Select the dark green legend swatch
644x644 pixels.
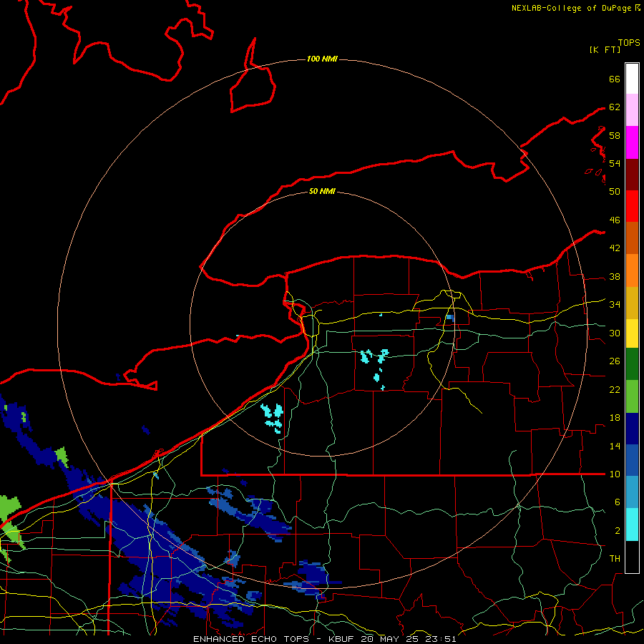pyautogui.click(x=632, y=364)
